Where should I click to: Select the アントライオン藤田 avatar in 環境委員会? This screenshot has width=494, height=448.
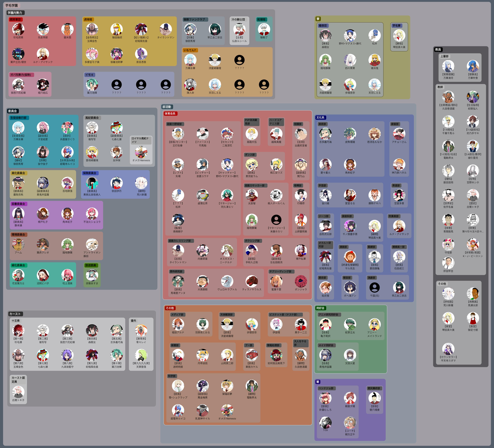click(x=92, y=244)
